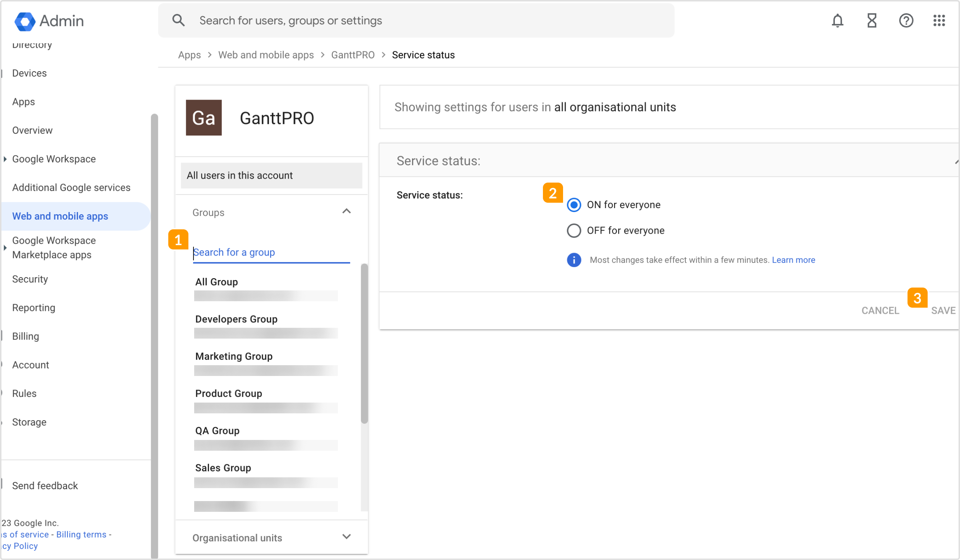
Task: Open the Privacy Policy link
Action: [20, 546]
